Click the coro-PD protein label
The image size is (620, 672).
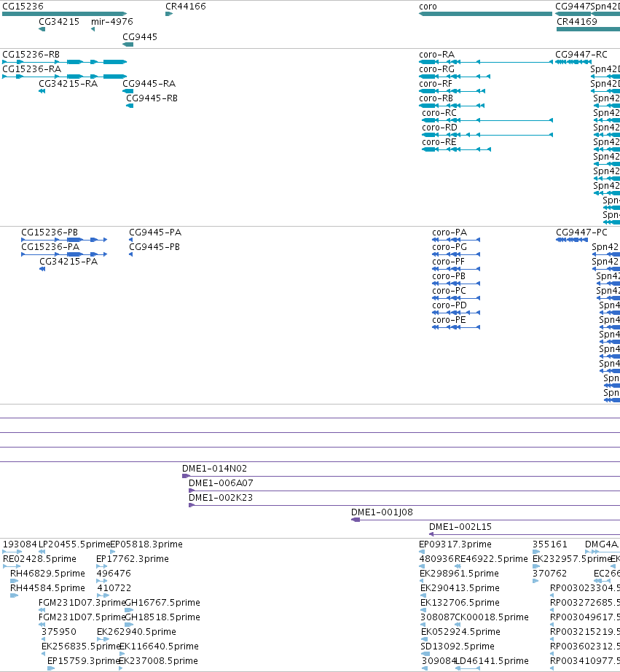tap(450, 305)
